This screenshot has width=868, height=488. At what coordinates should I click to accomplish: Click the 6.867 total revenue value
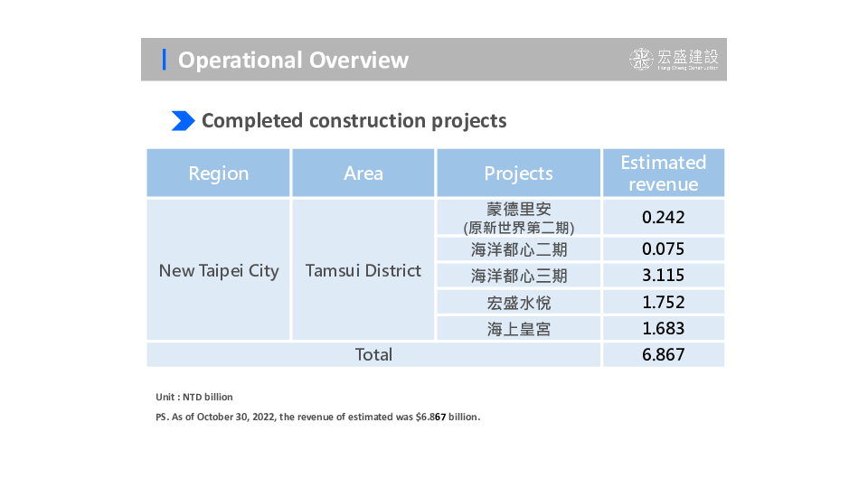coord(663,354)
